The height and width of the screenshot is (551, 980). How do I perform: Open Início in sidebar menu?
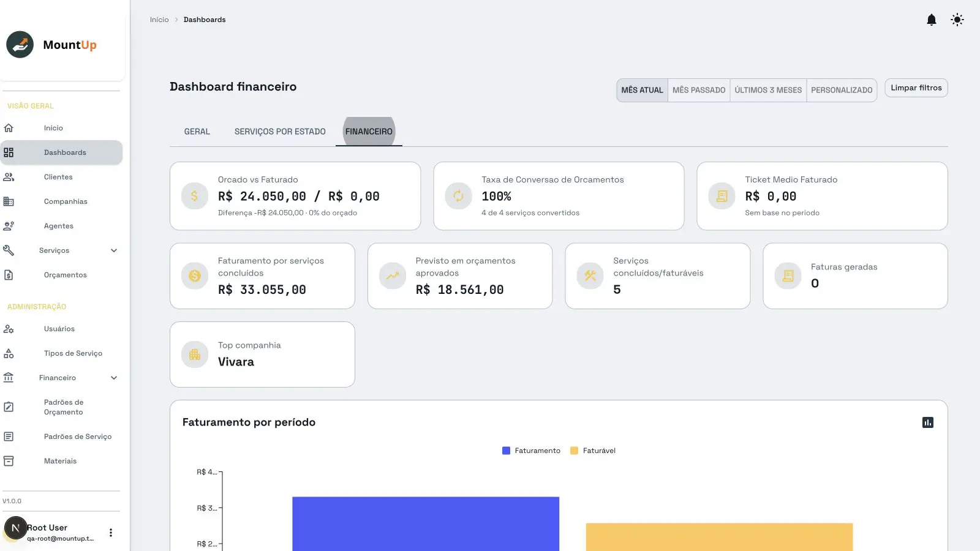click(61, 128)
